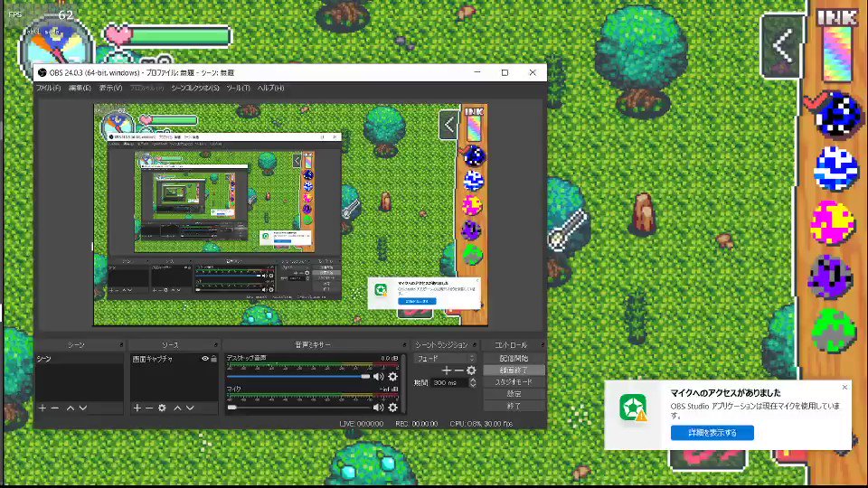This screenshot has width=868, height=488.
Task: Select the purple ink ball
Action: 829,277
